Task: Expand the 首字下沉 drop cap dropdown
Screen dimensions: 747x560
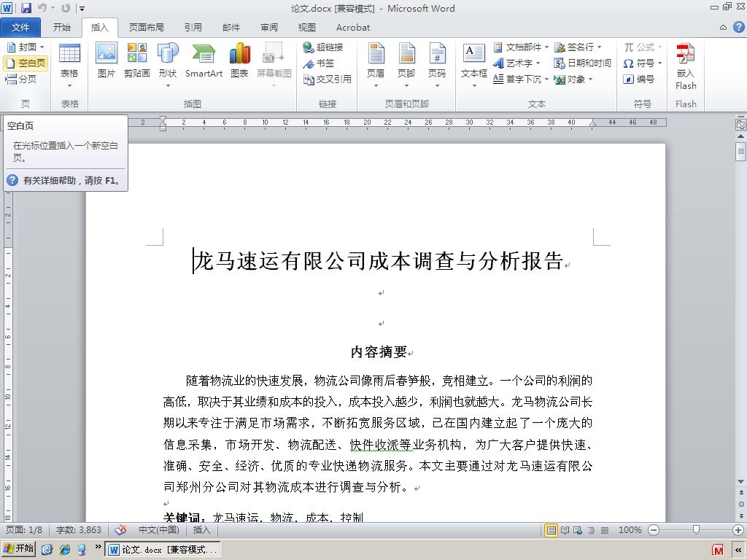Action: (546, 79)
